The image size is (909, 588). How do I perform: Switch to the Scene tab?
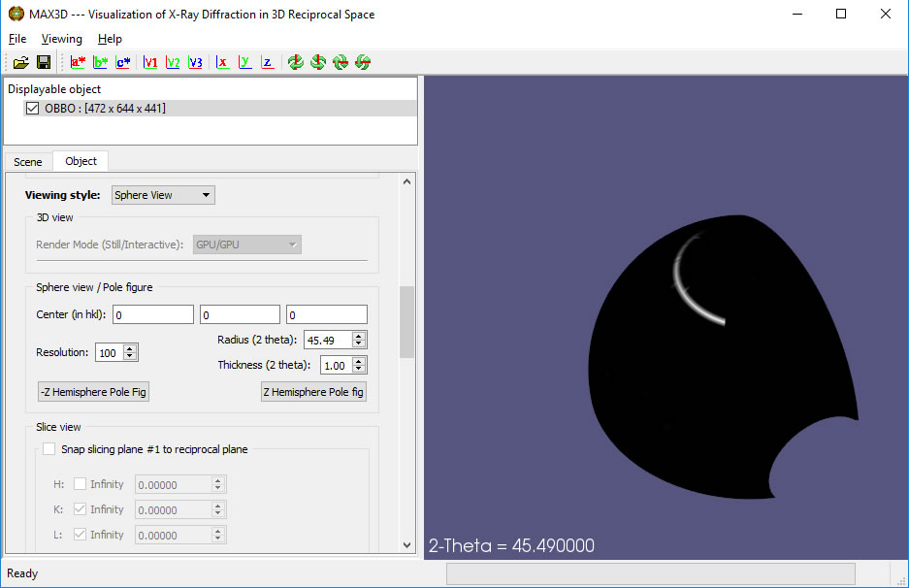tap(28, 162)
